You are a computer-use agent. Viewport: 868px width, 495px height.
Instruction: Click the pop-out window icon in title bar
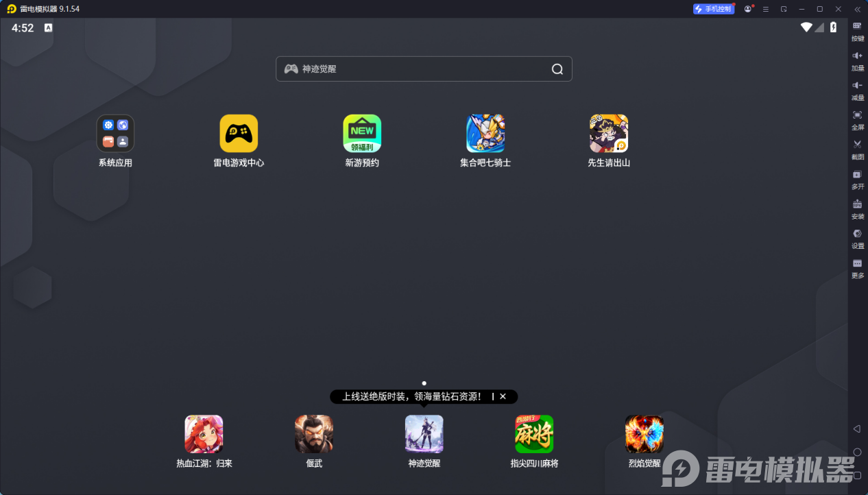(784, 9)
